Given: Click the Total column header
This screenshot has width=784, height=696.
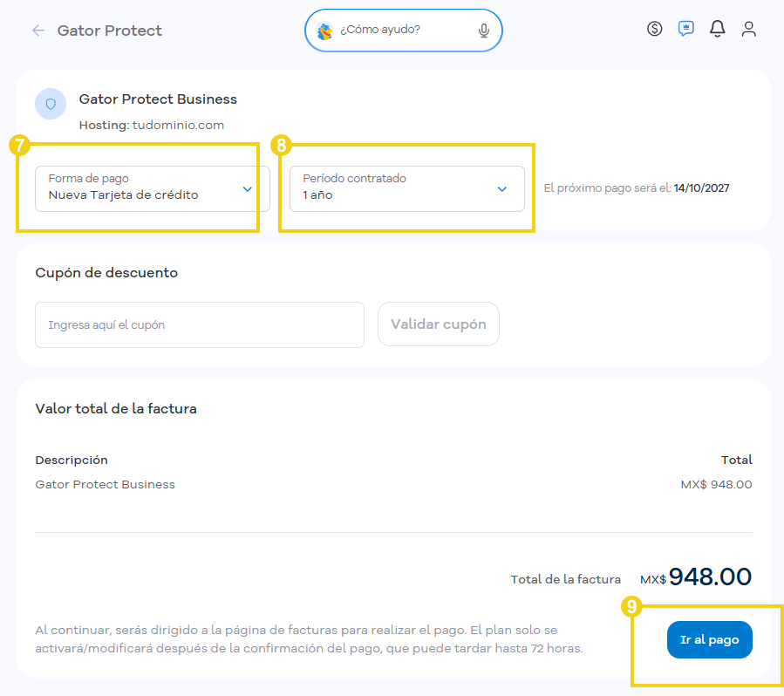Looking at the screenshot, I should tap(737, 460).
